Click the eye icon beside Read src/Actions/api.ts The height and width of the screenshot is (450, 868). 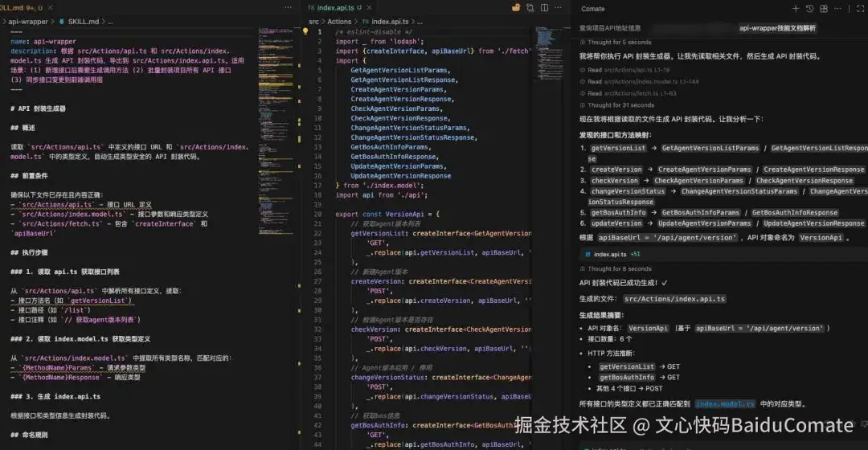click(583, 70)
